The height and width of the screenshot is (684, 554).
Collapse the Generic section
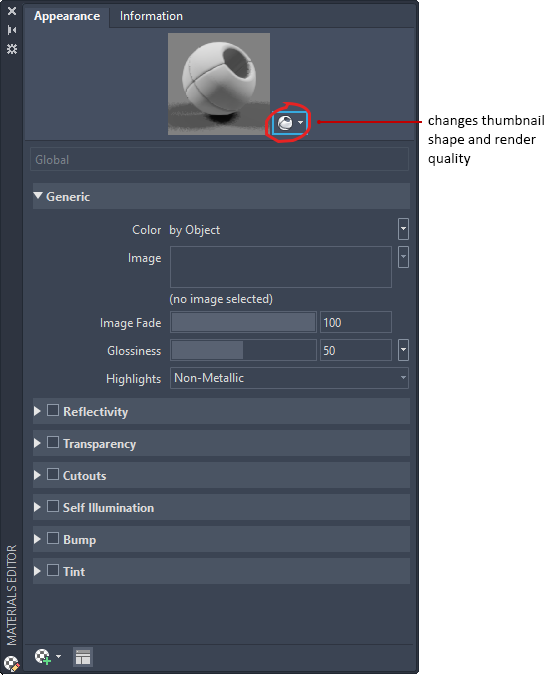[x=38, y=196]
